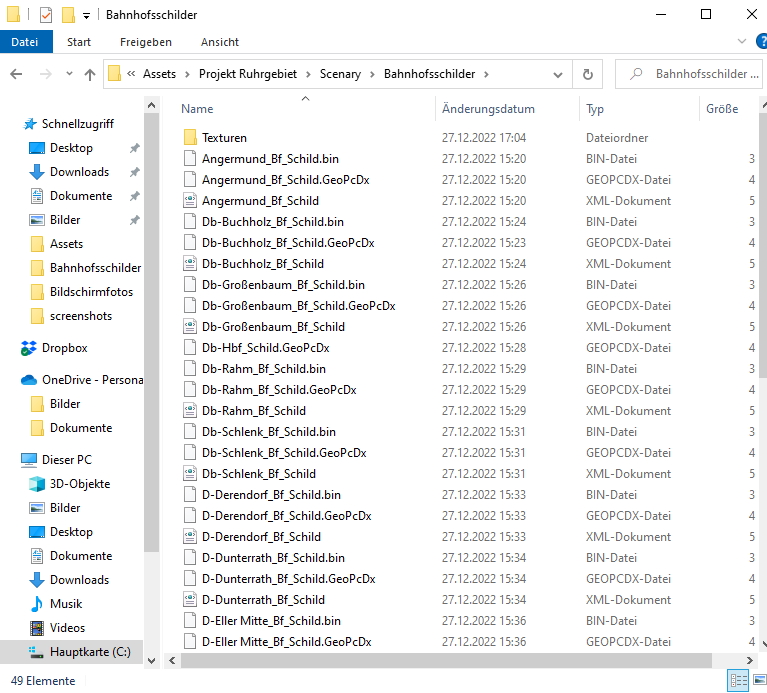Open Musik folder under Dieser PC
767x693 pixels.
pyautogui.click(x=66, y=604)
